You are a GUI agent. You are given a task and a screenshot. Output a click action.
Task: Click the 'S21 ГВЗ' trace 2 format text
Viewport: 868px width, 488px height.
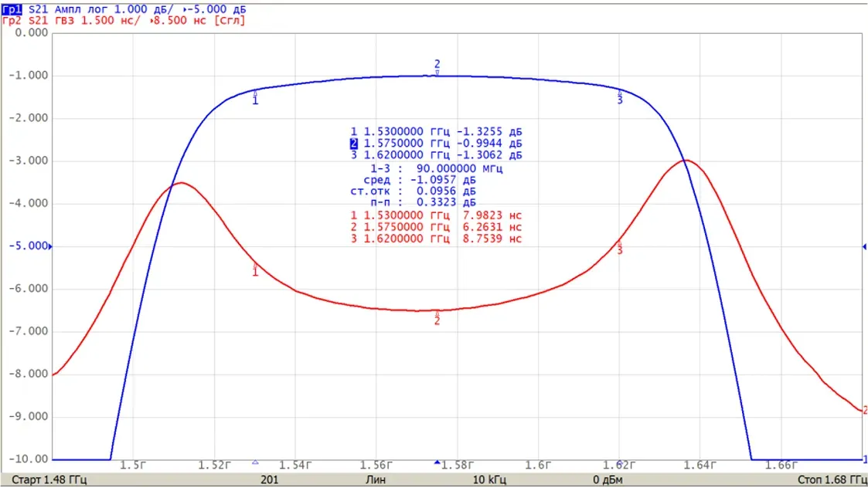(x=51, y=21)
